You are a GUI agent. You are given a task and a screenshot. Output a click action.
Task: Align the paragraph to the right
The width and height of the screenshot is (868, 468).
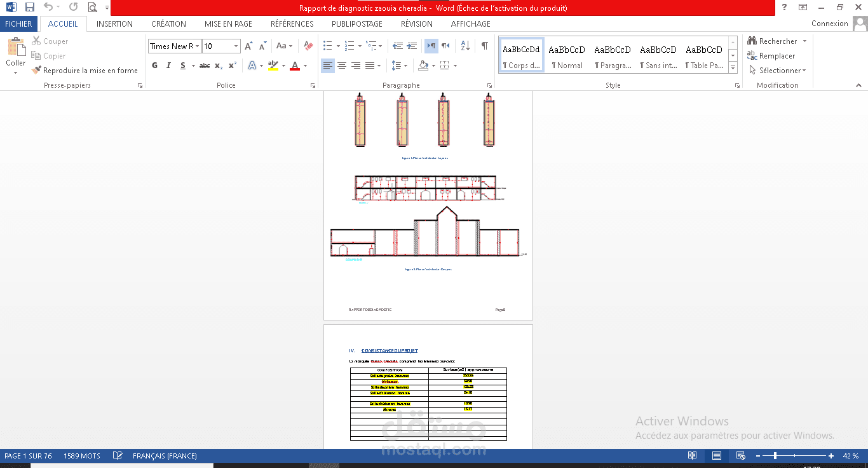(356, 65)
